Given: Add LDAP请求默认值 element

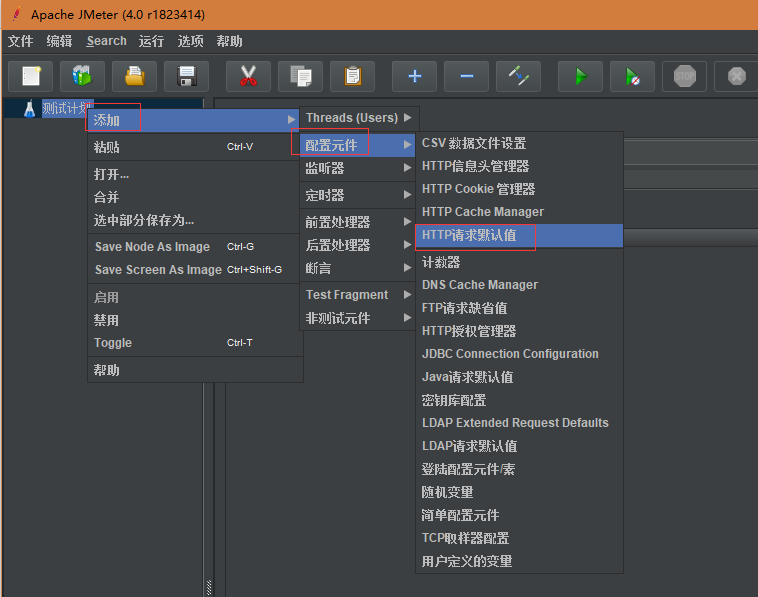Looking at the screenshot, I should click(519, 446).
